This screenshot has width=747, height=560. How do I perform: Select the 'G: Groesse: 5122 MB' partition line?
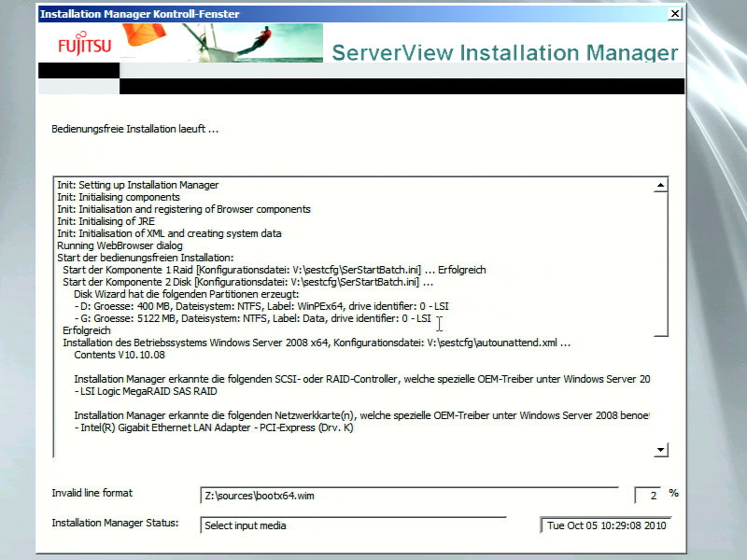tap(252, 318)
